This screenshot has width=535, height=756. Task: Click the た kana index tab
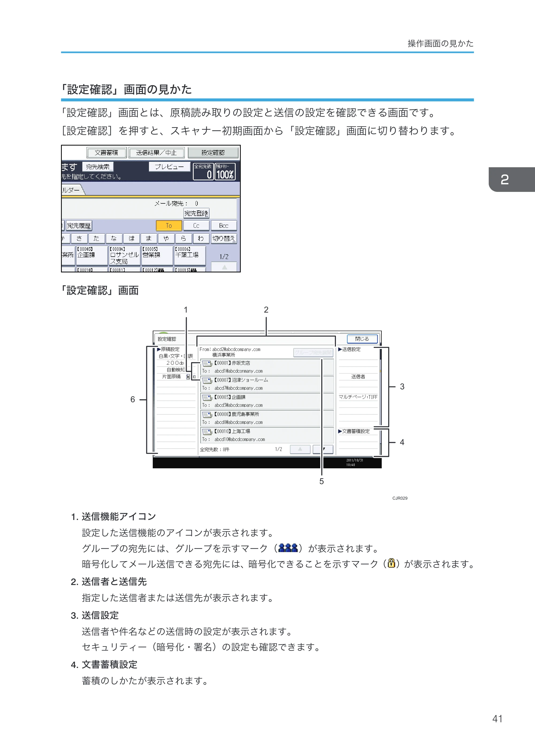tap(96, 238)
